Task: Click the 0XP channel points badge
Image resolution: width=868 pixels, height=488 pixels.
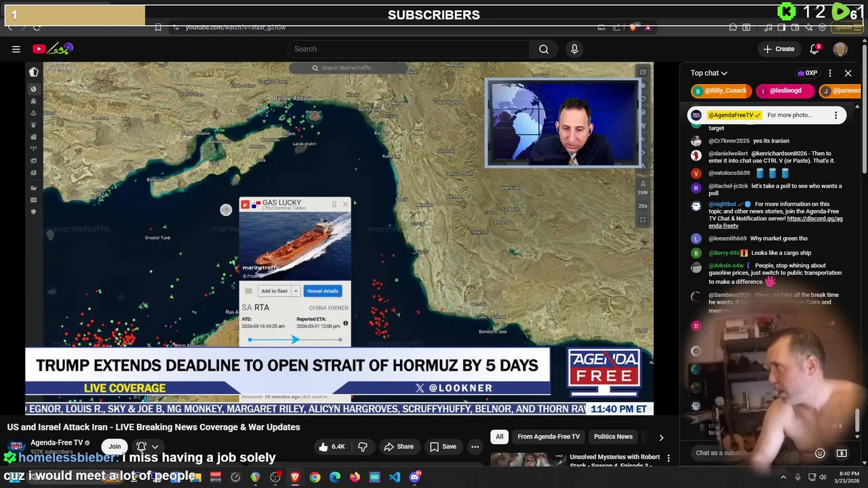Action: [806, 73]
